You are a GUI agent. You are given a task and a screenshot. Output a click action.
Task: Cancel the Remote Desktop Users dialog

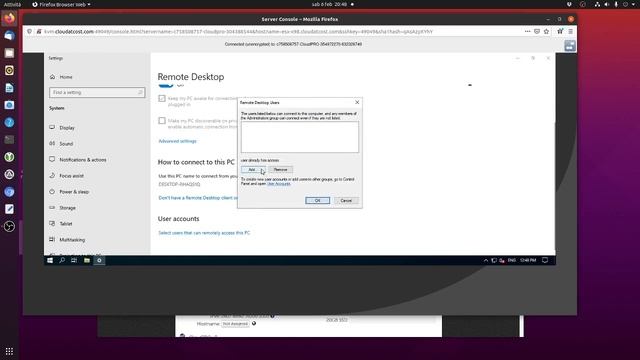pos(346,200)
